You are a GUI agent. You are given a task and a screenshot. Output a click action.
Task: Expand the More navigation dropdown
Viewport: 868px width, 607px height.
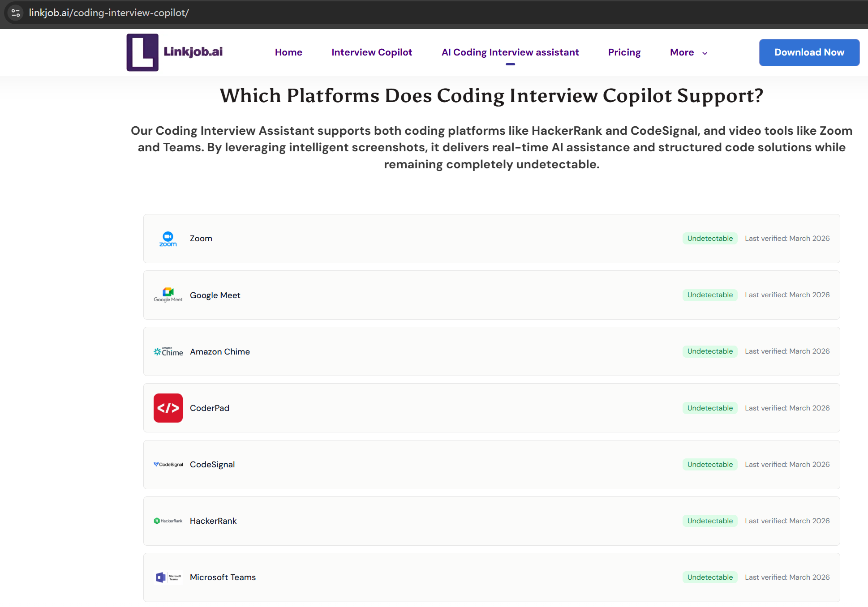[x=682, y=52]
